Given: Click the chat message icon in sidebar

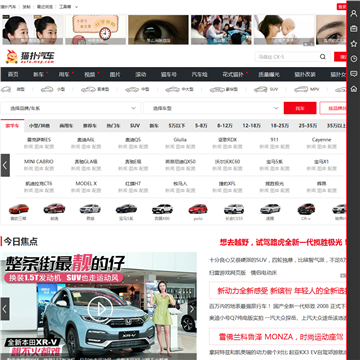Looking at the screenshot, I should tap(354, 74).
